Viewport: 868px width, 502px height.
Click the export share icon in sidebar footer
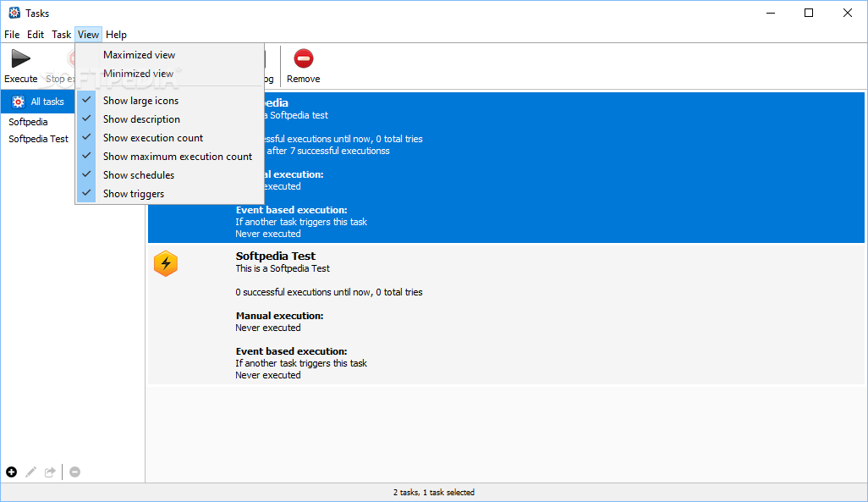(x=51, y=472)
